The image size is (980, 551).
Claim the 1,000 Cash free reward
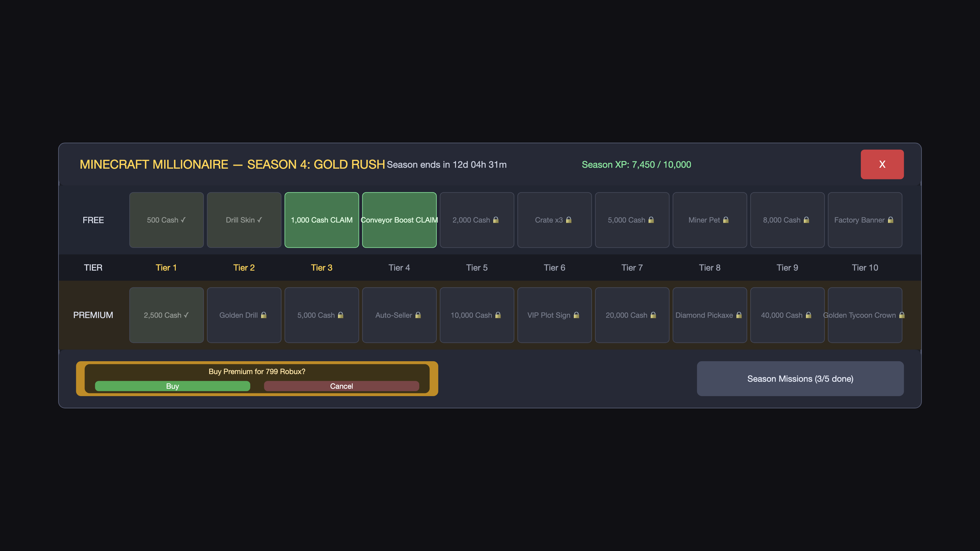322,220
